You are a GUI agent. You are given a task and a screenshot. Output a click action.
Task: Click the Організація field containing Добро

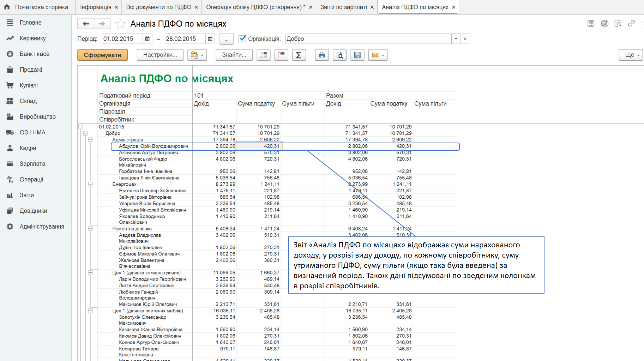368,39
